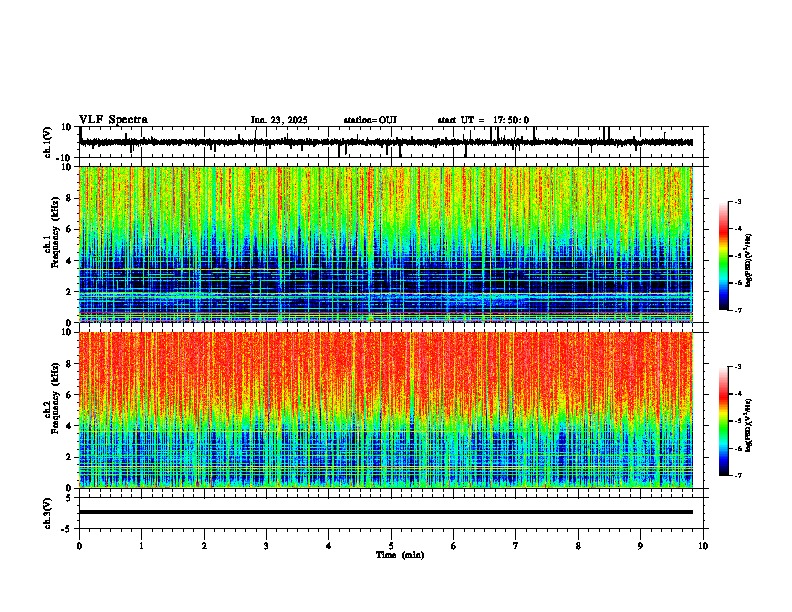Pick the ch.2 spectrogram color scale bar

tap(724, 421)
